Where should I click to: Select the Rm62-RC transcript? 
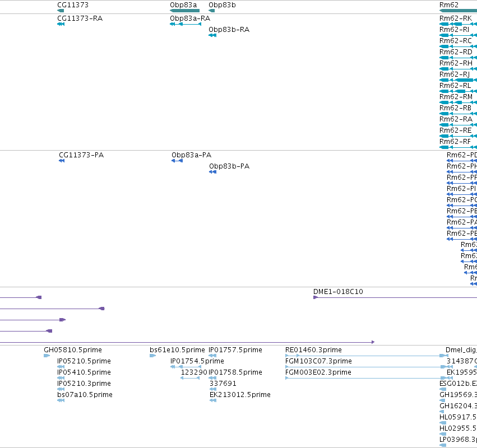click(458, 46)
